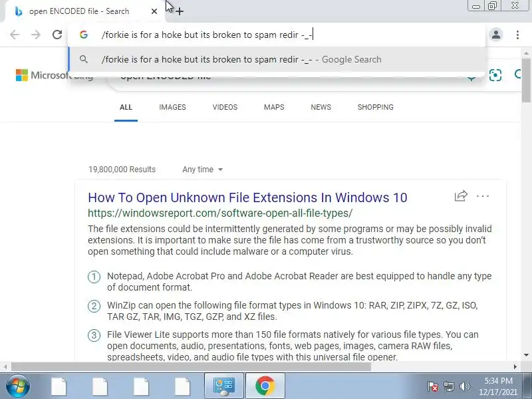Image resolution: width=532 pixels, height=399 pixels.
Task: Open a new tab with the plus button
Action: pos(180,11)
